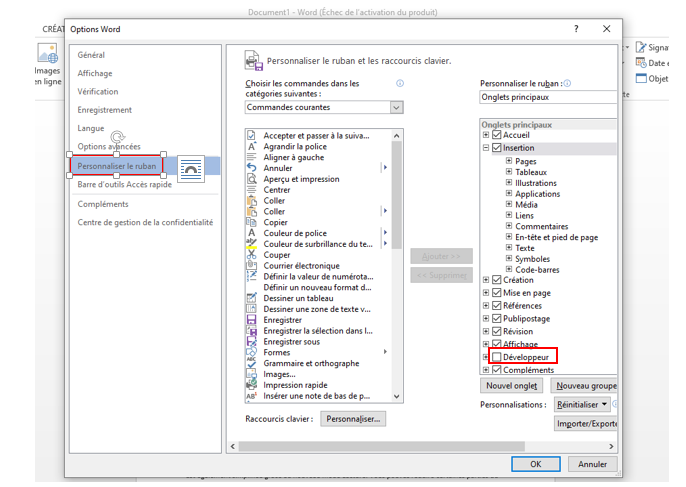This screenshot has width=686, height=487.
Task: Open the Affichage options category
Action: [x=95, y=73]
